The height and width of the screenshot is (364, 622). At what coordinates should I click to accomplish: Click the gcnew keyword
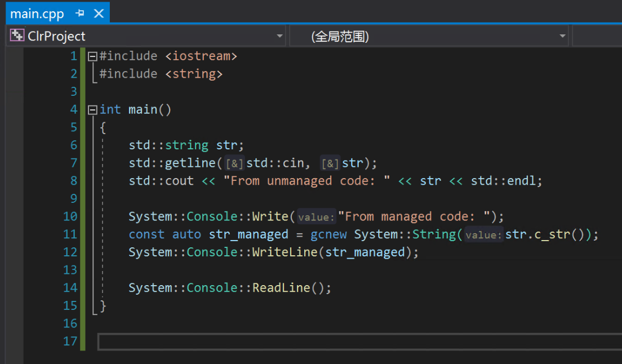point(328,234)
